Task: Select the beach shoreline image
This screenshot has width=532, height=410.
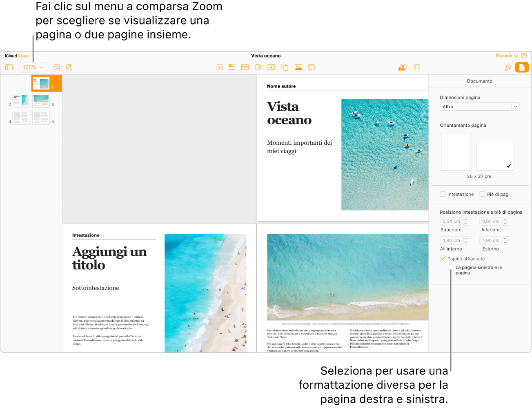Action: pos(205,293)
